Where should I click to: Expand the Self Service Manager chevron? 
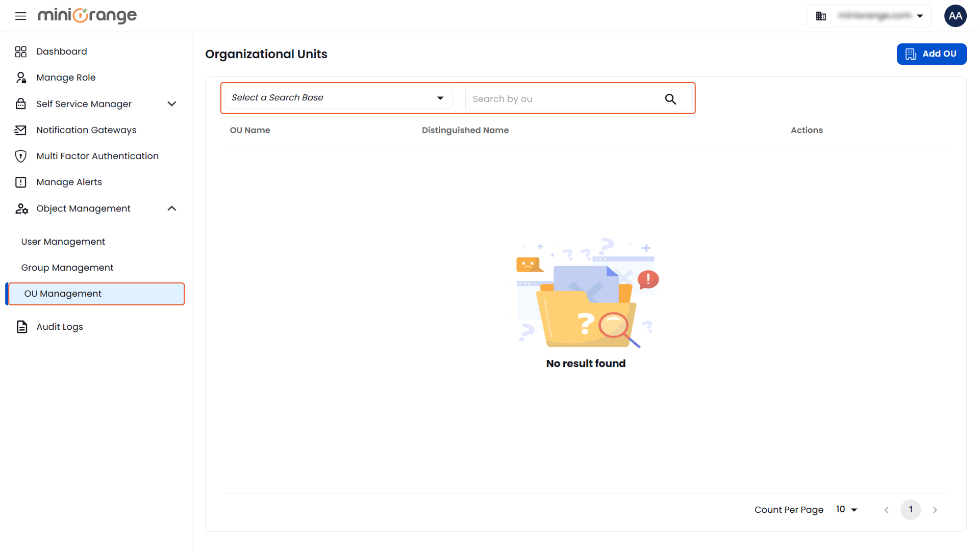pos(172,104)
